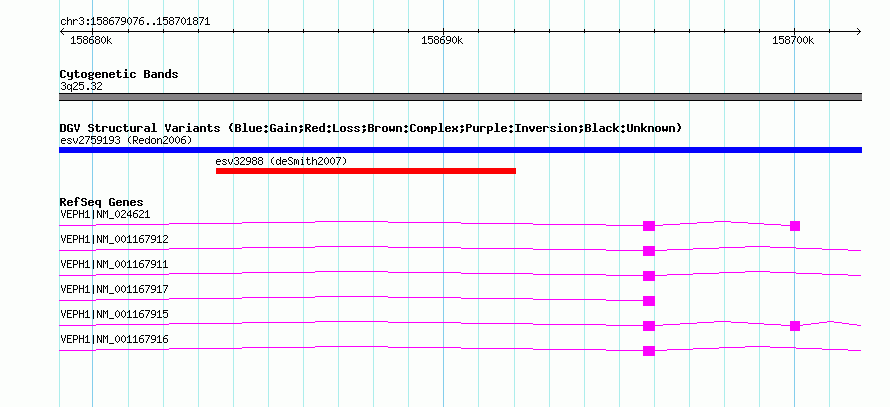Viewport: 890px width, 407px height.
Task: Select the red esv32988 loss variant bar
Action: coord(366,171)
